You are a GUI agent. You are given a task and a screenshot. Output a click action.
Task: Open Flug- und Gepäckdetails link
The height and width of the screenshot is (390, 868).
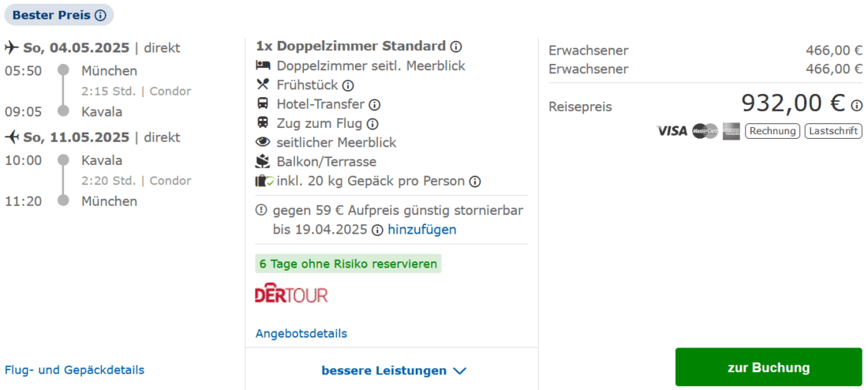74,369
